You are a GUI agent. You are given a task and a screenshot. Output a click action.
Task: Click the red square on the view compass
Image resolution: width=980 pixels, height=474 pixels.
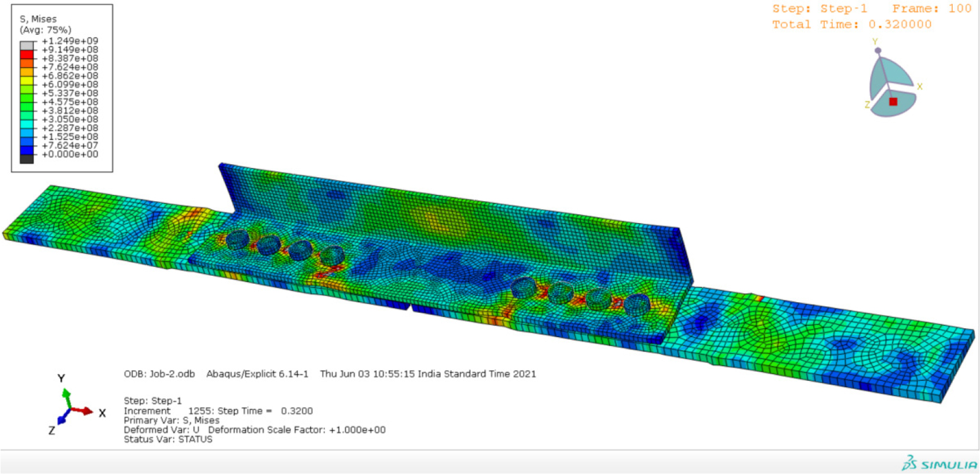coord(893,102)
